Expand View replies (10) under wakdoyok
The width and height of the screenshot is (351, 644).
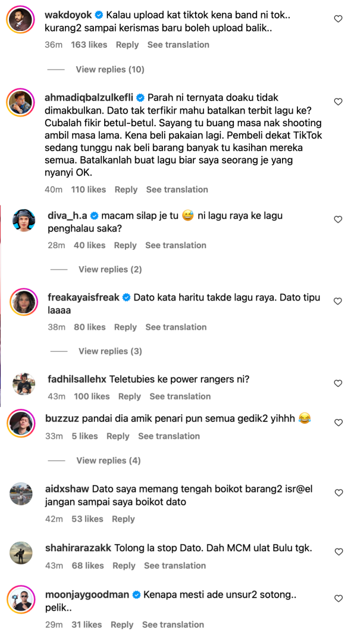coord(109,70)
